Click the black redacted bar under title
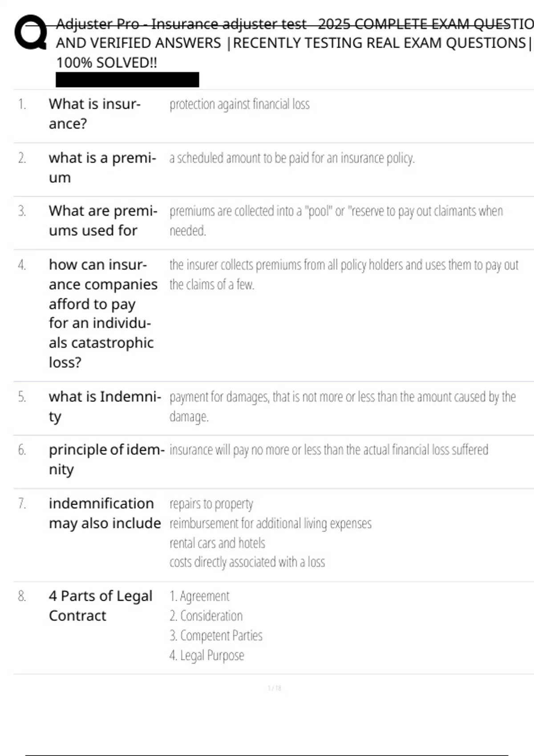 [127, 80]
